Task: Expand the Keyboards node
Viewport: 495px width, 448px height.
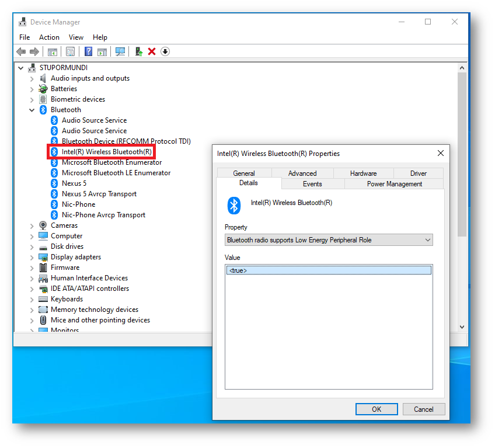Action: point(32,300)
